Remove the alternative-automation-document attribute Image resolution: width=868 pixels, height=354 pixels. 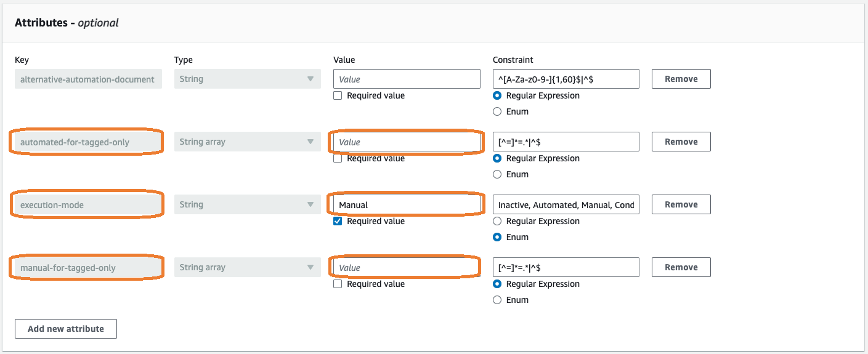tap(681, 79)
